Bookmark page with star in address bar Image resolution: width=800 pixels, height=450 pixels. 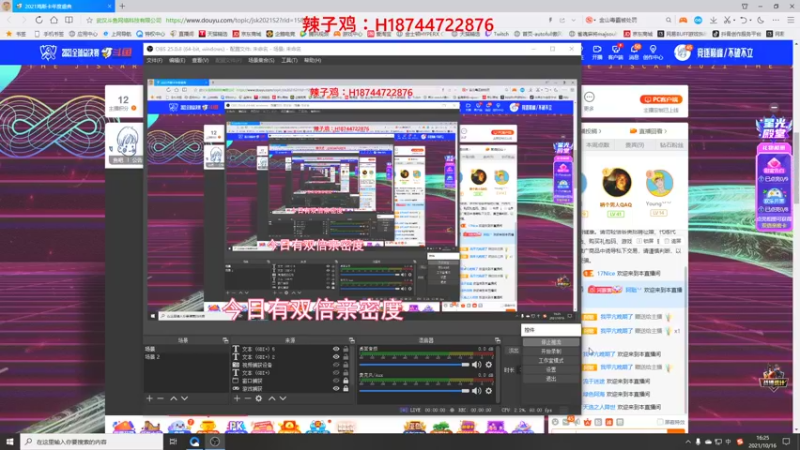(x=89, y=20)
